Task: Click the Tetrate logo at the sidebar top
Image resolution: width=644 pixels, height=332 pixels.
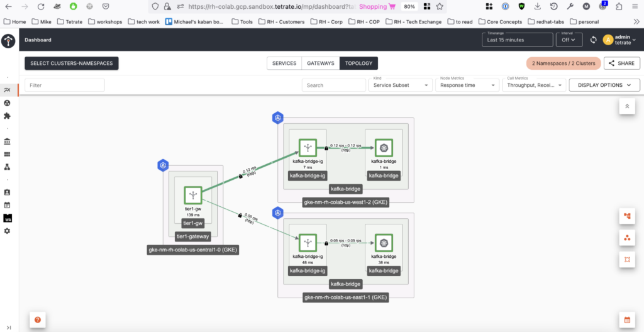Action: pos(8,41)
